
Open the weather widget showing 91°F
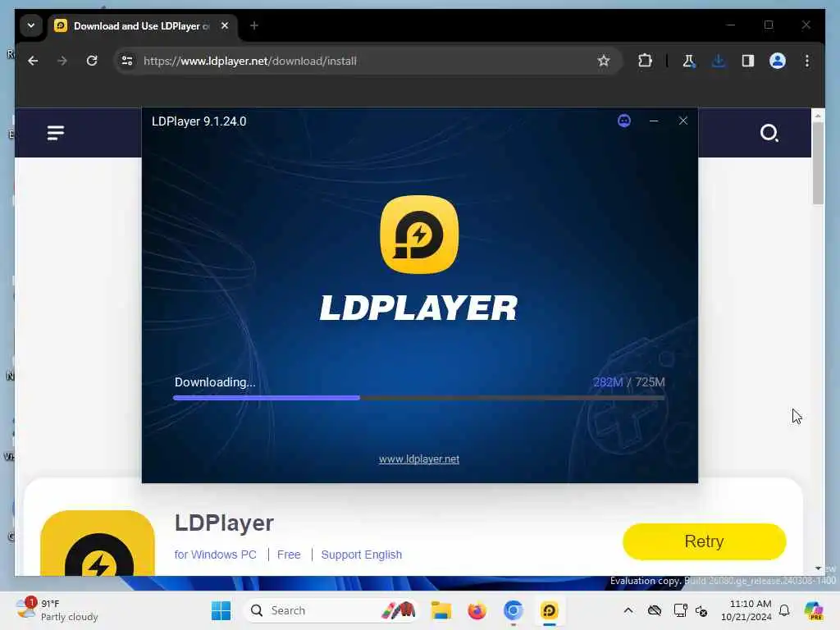point(57,610)
